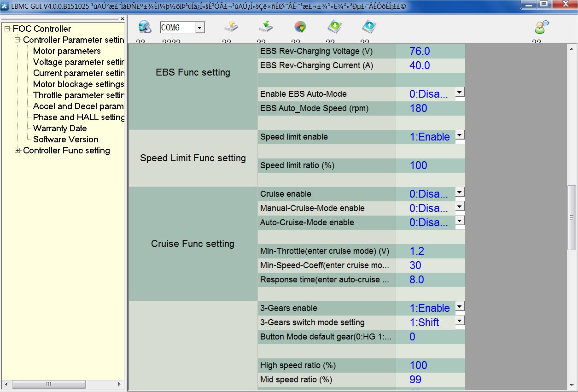Open the Speed limit enable dropdown
This screenshot has width=578, height=392.
coord(460,135)
